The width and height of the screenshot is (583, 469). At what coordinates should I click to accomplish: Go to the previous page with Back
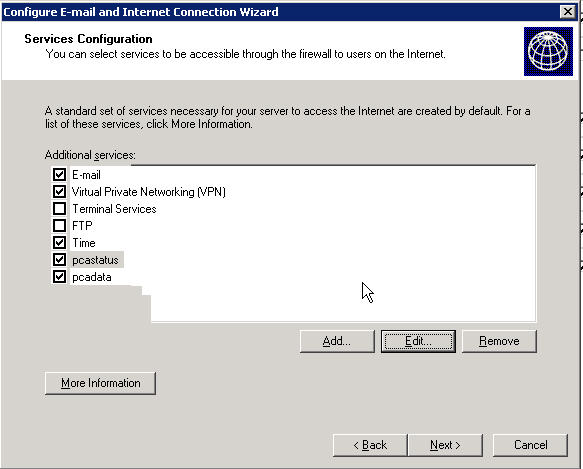click(x=370, y=445)
